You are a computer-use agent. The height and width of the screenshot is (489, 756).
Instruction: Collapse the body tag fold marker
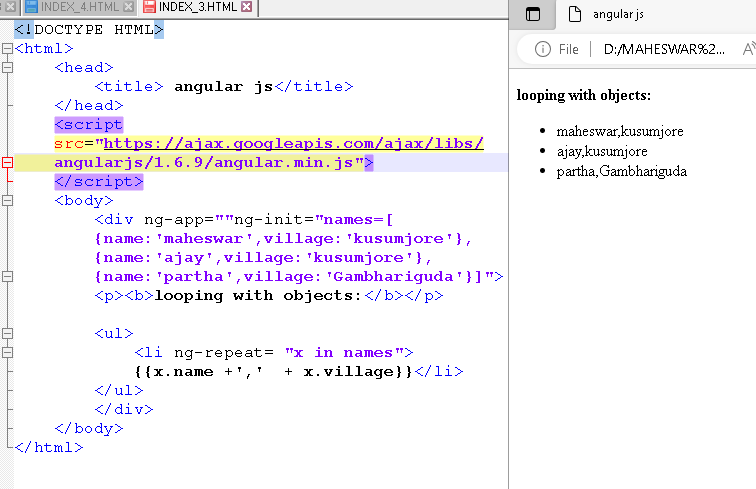coord(8,200)
